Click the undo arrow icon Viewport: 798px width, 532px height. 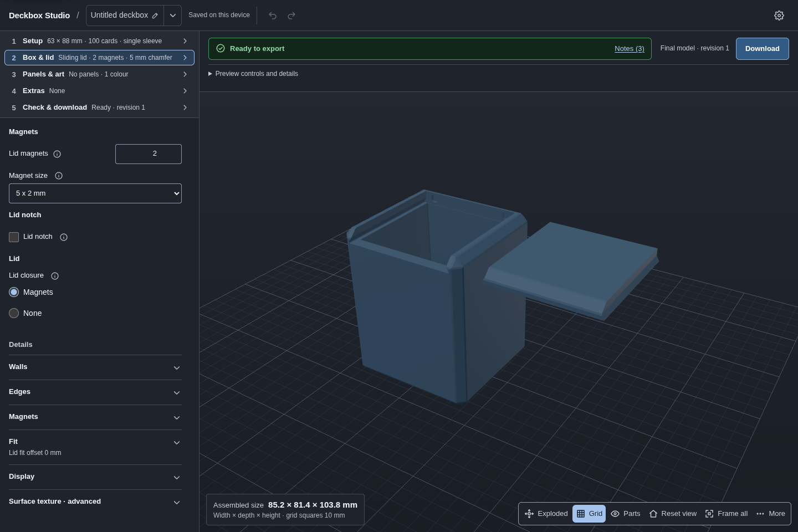273,16
